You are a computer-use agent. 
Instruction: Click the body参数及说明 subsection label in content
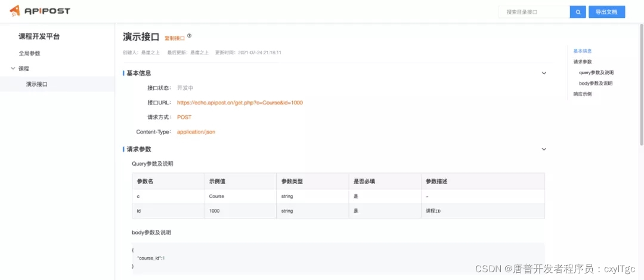tap(151, 232)
